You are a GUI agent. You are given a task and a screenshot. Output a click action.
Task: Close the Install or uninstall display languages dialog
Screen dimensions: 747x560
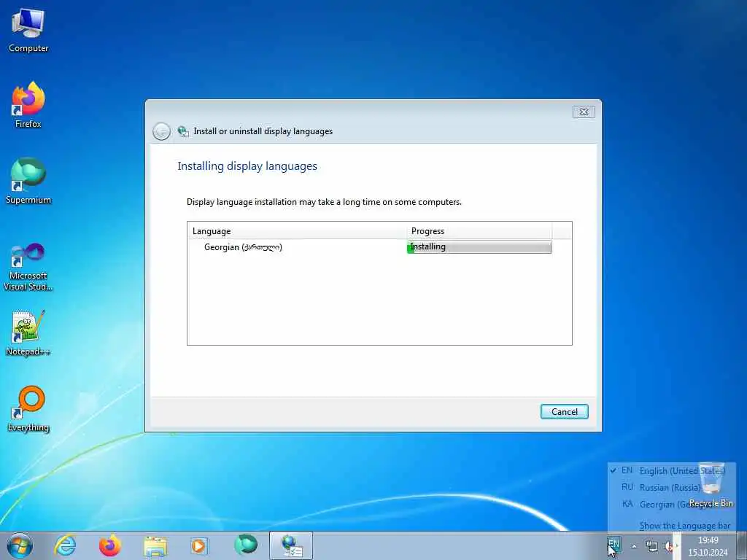pyautogui.click(x=584, y=112)
